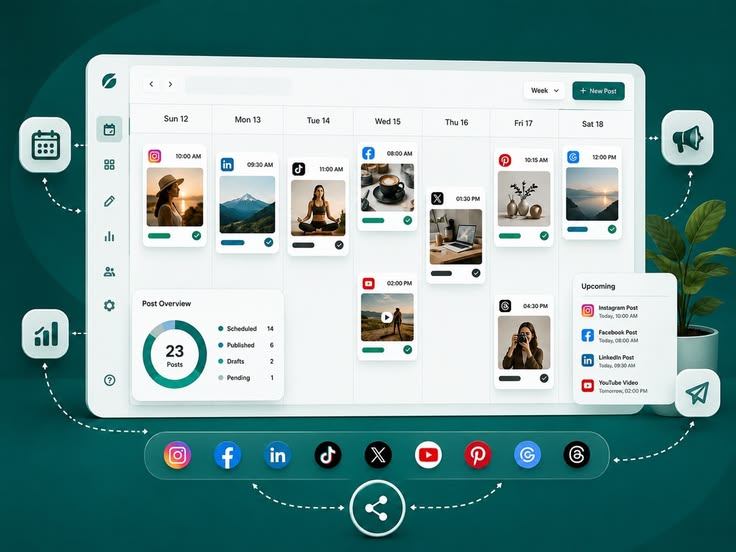
Task: Select Pinterest in the bottom network bar
Action: pos(478,455)
